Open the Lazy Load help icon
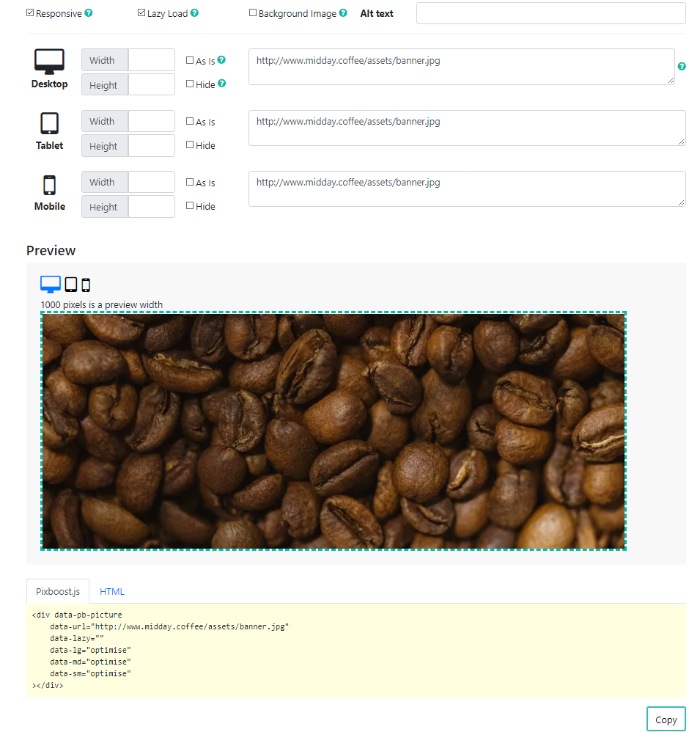Viewport: 700px width, 732px height. 194,13
